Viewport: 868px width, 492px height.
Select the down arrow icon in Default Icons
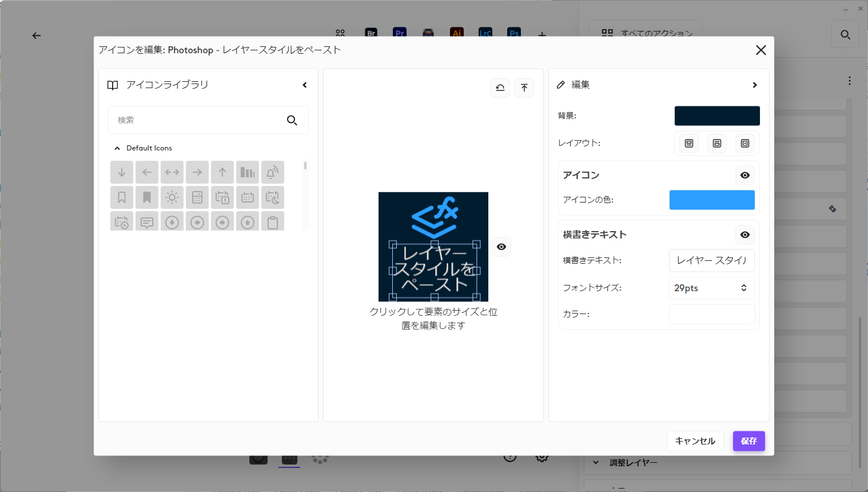pos(122,172)
